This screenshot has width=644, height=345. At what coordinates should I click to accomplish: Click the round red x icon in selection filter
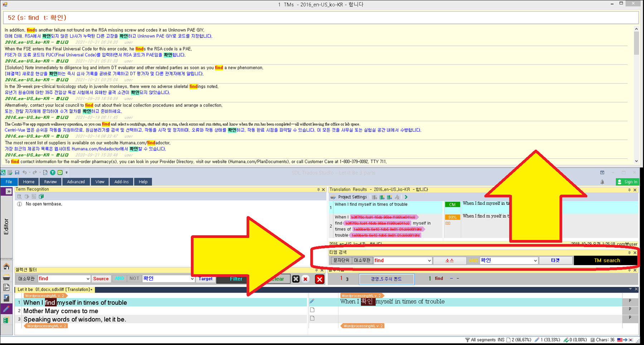click(305, 279)
